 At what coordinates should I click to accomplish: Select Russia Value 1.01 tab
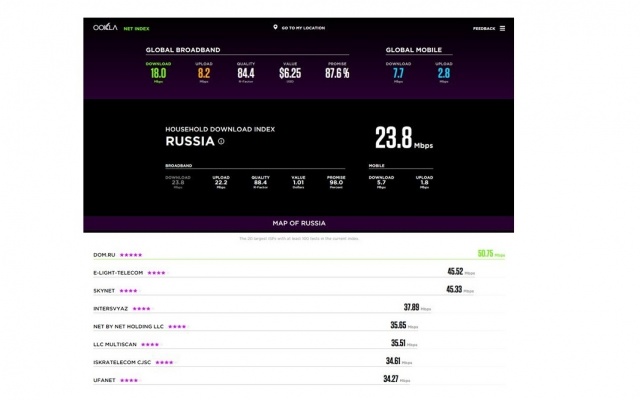pyautogui.click(x=298, y=182)
